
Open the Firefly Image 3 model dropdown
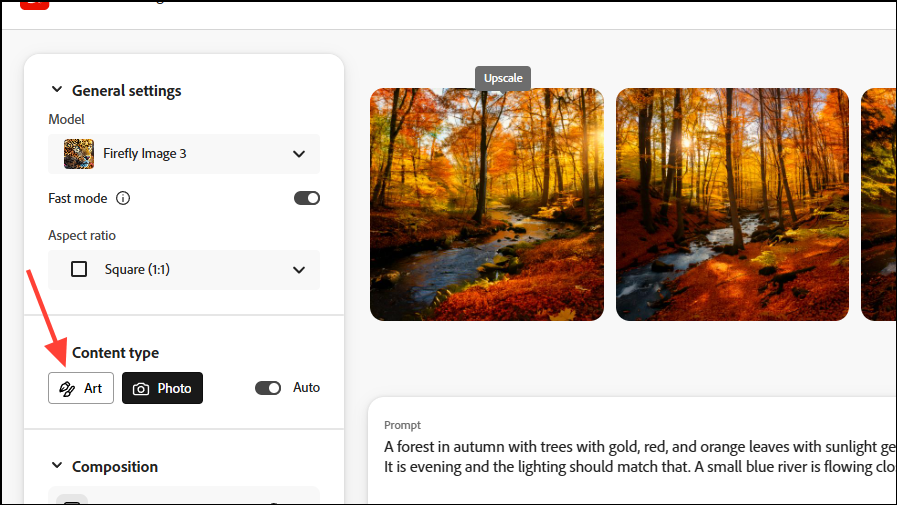184,154
